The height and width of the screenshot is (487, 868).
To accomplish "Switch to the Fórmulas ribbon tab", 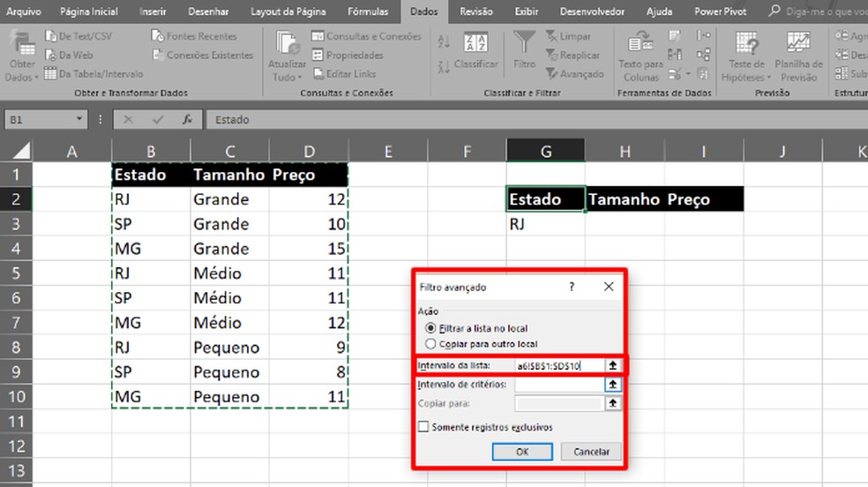I will point(368,11).
